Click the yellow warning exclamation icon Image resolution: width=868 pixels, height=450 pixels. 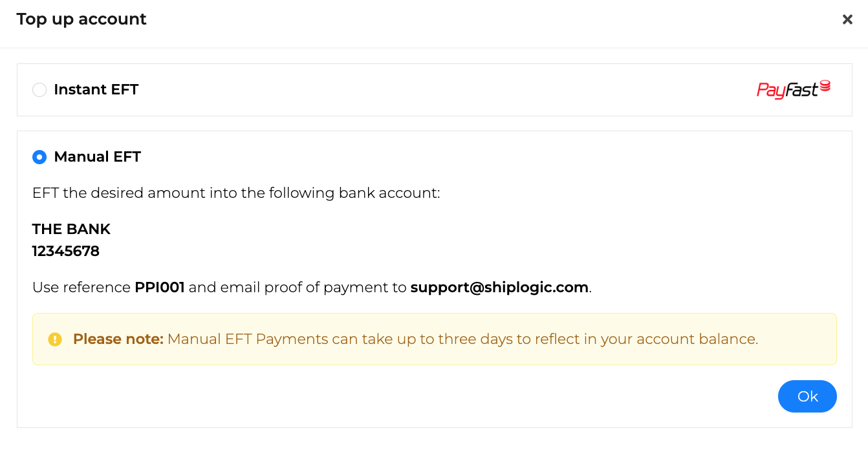click(55, 339)
